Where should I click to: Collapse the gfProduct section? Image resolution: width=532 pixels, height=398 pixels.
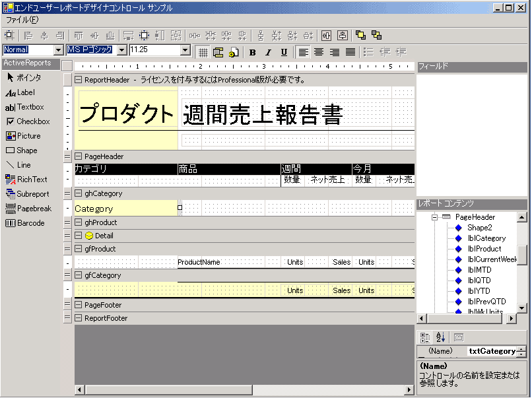point(78,249)
